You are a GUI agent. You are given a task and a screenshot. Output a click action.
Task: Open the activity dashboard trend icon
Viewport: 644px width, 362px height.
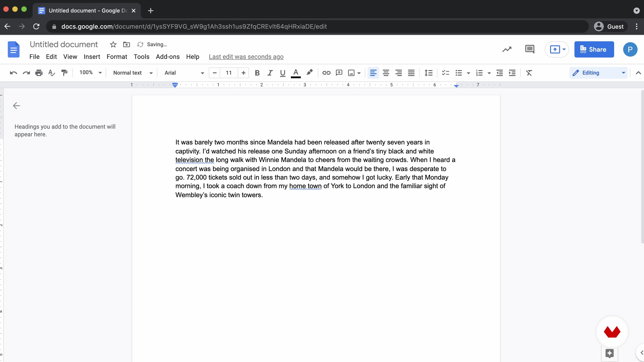507,49
